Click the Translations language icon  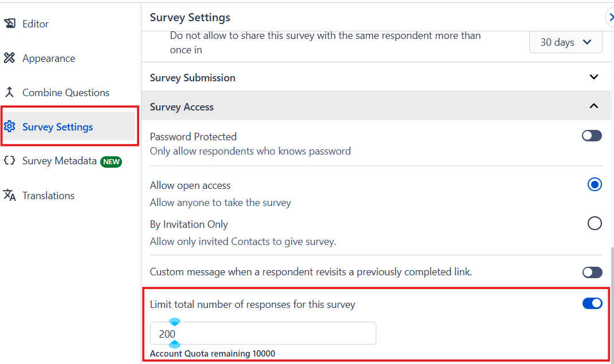10,195
